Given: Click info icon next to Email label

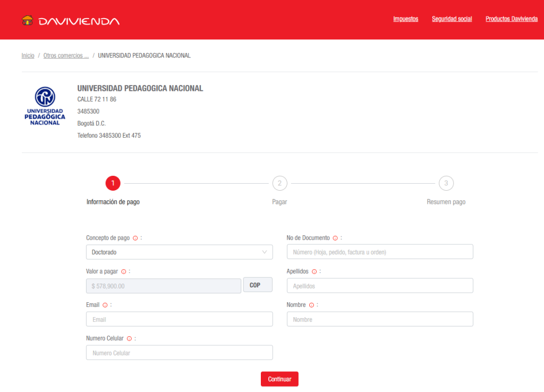Looking at the screenshot, I should [105, 305].
